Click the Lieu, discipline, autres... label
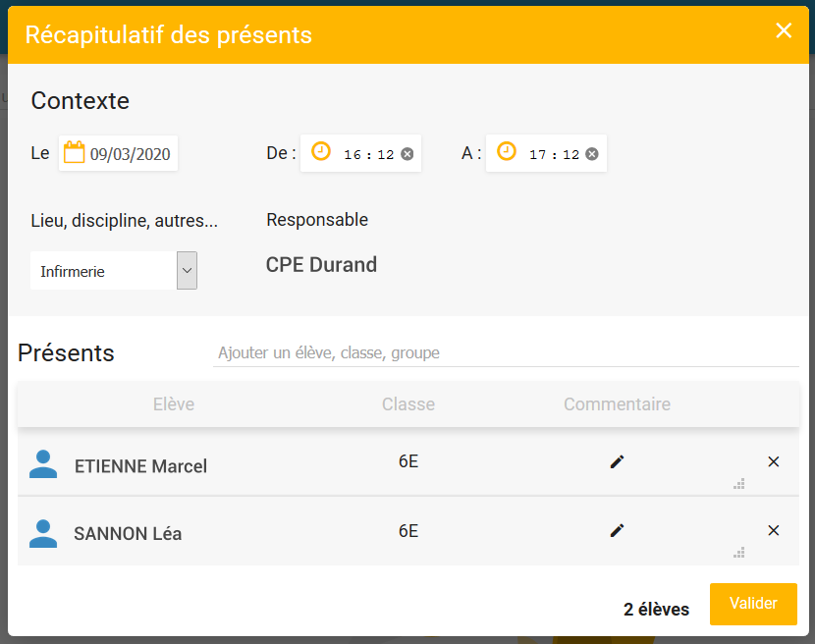 [125, 221]
